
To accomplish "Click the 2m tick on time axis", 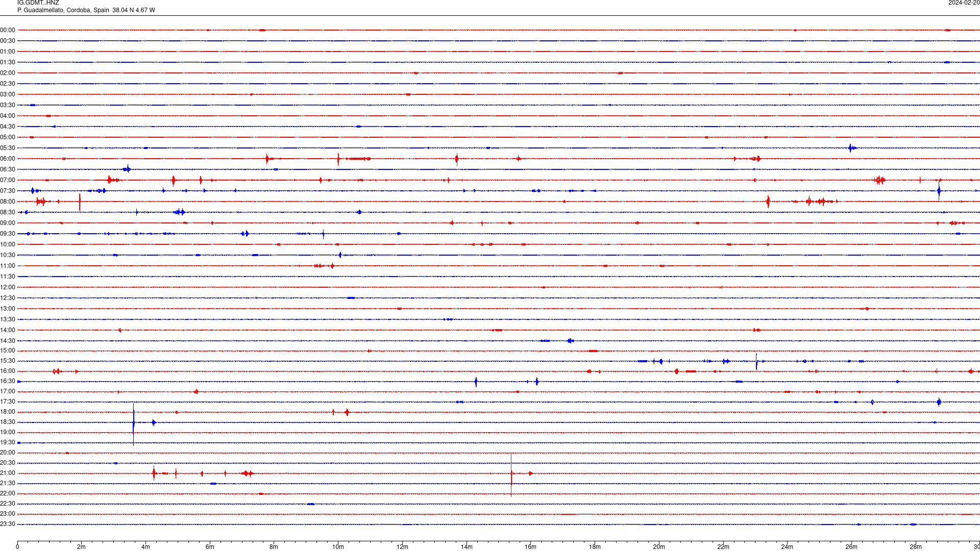I will click(x=82, y=547).
